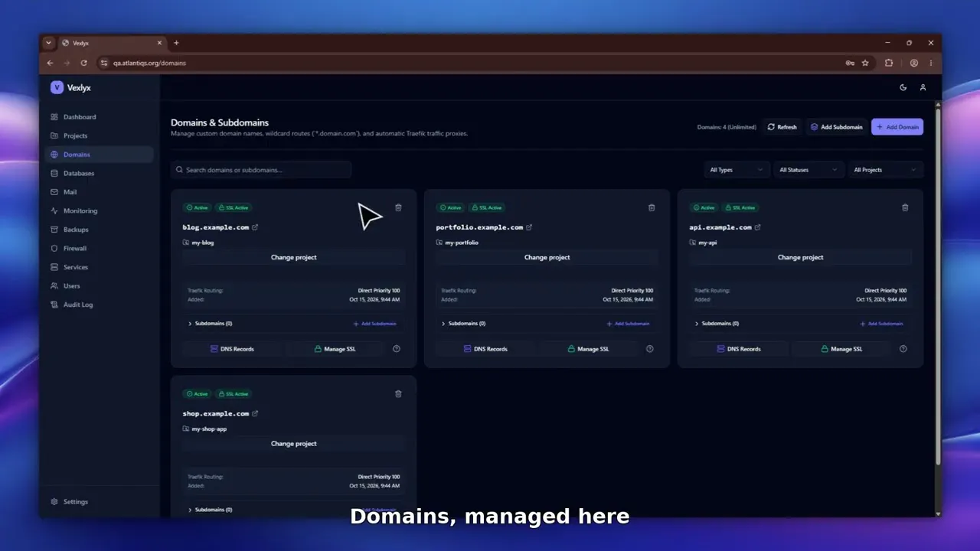Open saved passwords key icon

pyautogui.click(x=850, y=63)
